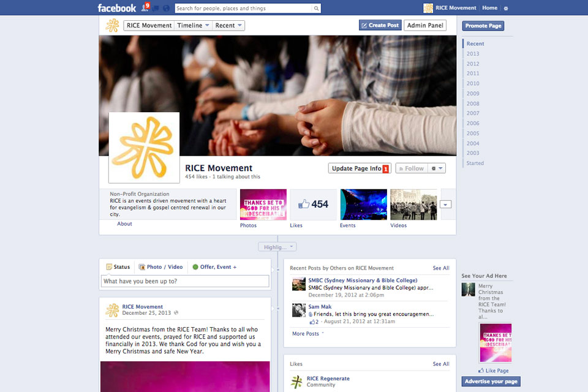Click RICE Movement post author name

coord(143,306)
